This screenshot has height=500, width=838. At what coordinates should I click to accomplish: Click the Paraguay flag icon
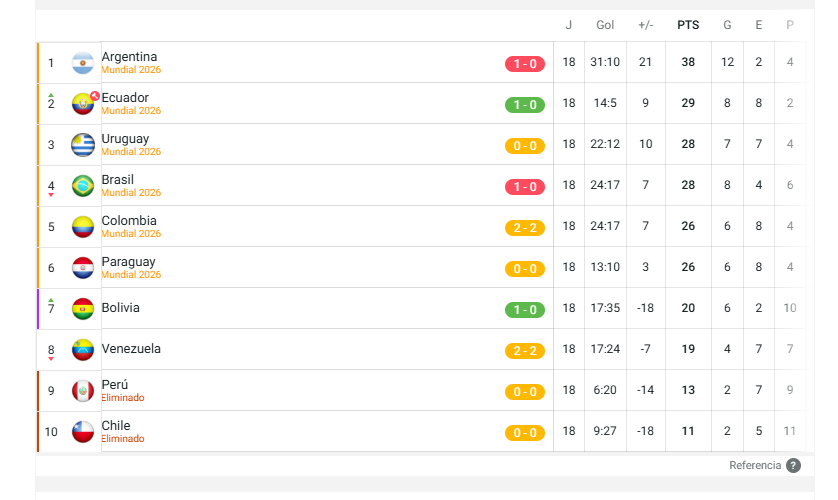[x=83, y=268]
